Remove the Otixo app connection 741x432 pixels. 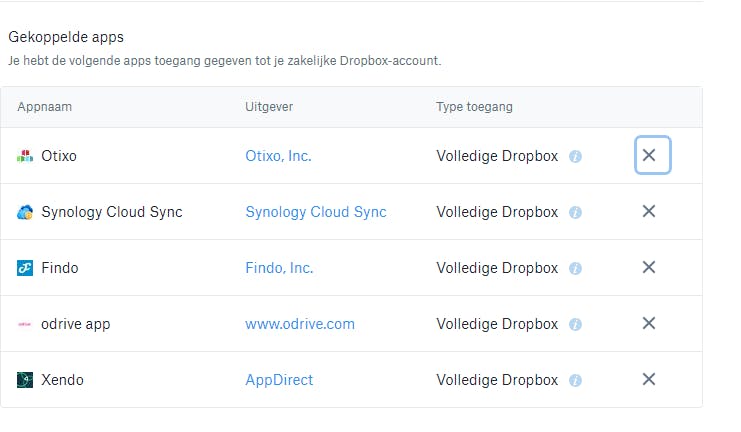[649, 156]
